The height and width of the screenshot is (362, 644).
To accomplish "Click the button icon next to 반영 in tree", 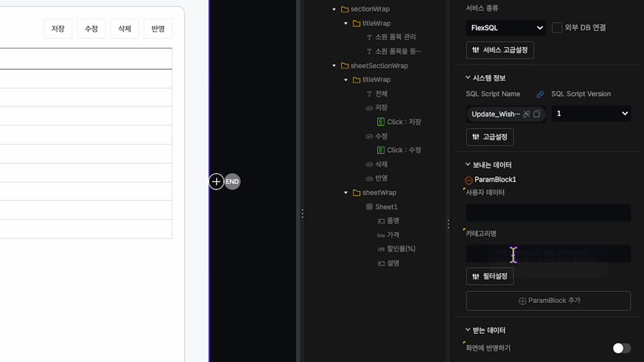I will 369,178.
